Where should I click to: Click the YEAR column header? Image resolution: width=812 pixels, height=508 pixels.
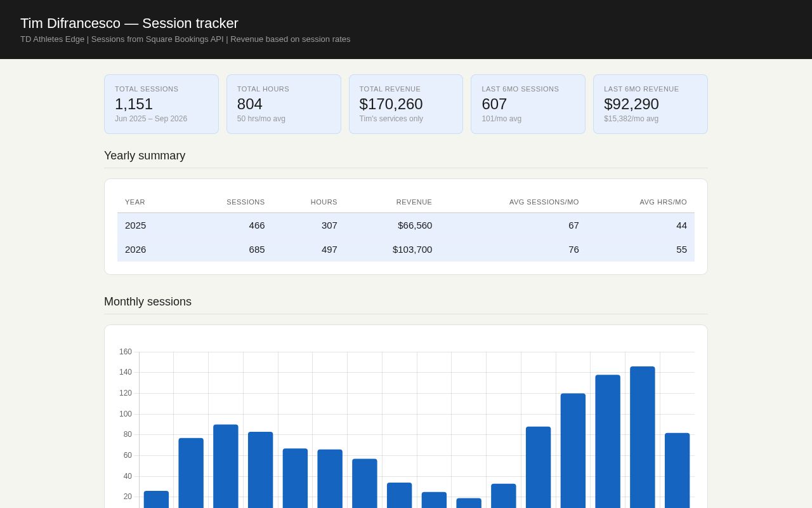click(135, 202)
